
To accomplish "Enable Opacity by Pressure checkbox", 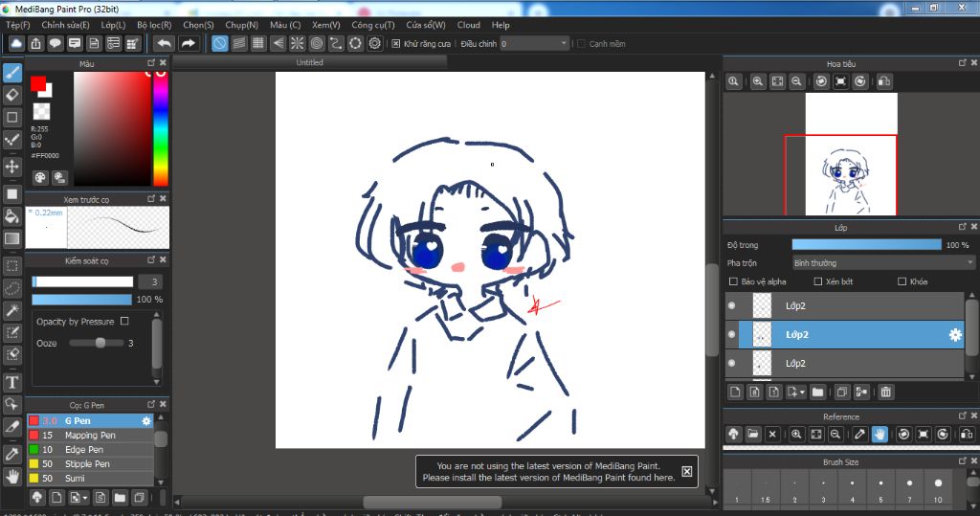I will [124, 321].
